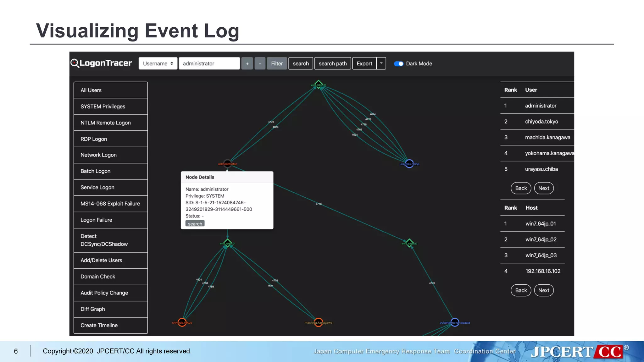Open the All Users view
644x362 pixels.
tap(111, 90)
